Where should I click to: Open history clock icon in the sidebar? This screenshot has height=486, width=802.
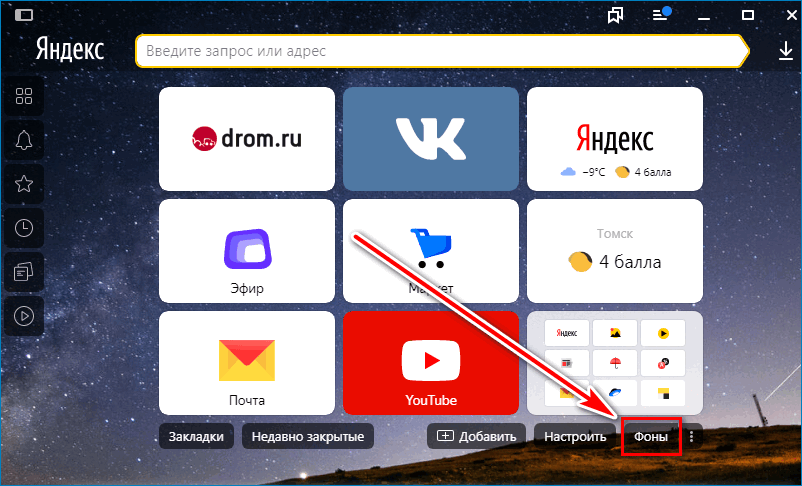[24, 228]
